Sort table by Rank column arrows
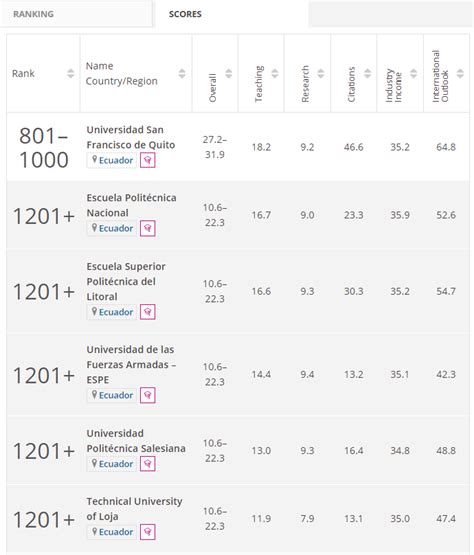474x555 pixels. (x=71, y=73)
